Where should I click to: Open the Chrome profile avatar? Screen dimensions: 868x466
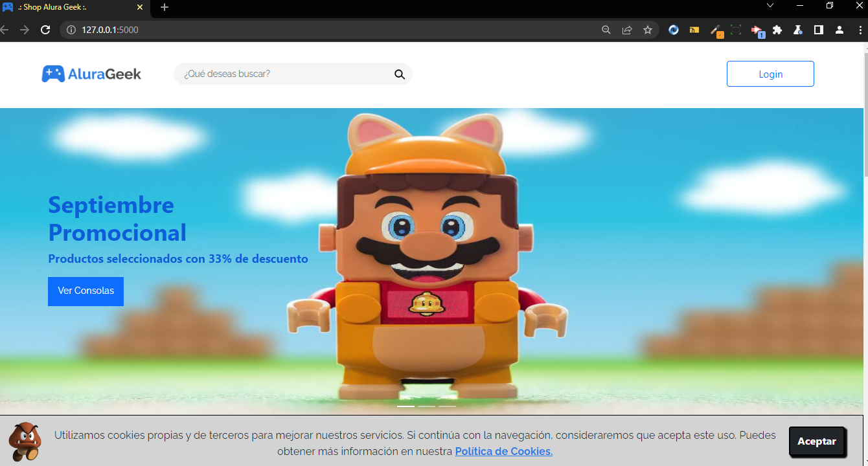coord(839,30)
